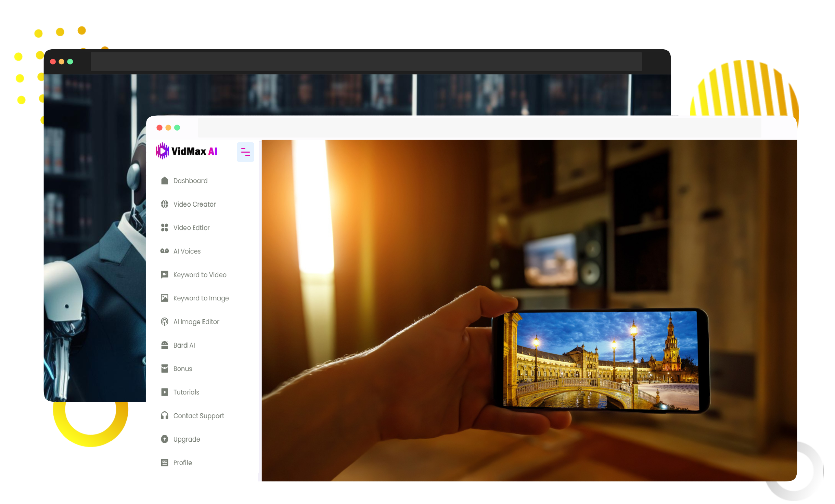
Task: Click the back window's dark address bar
Action: point(365,62)
